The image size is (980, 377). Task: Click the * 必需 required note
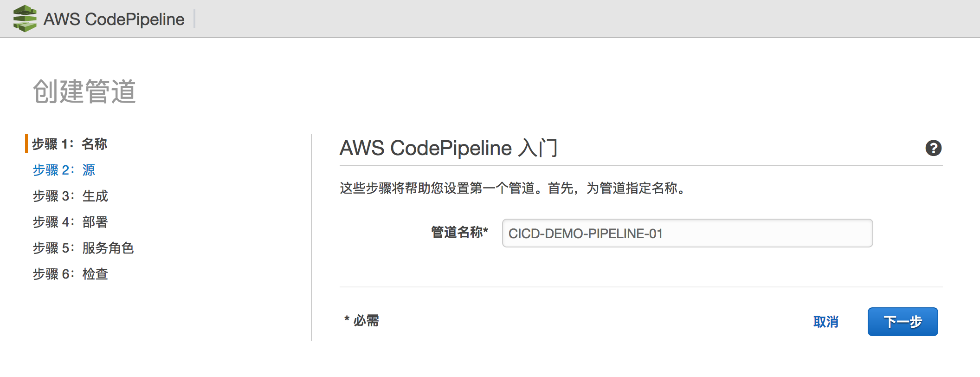pos(361,320)
